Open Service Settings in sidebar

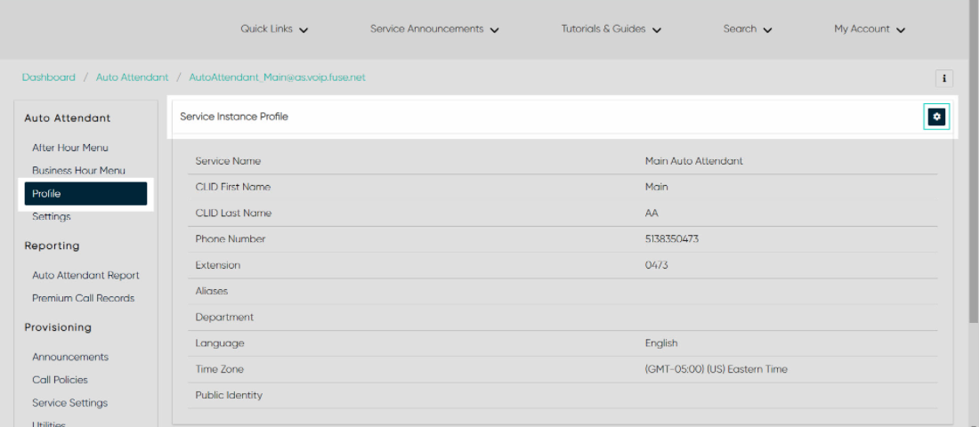70,403
